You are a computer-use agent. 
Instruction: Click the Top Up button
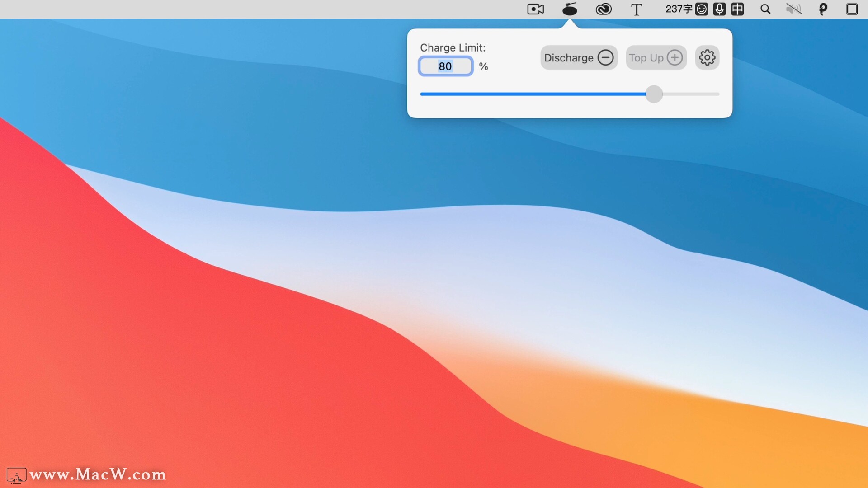[656, 58]
